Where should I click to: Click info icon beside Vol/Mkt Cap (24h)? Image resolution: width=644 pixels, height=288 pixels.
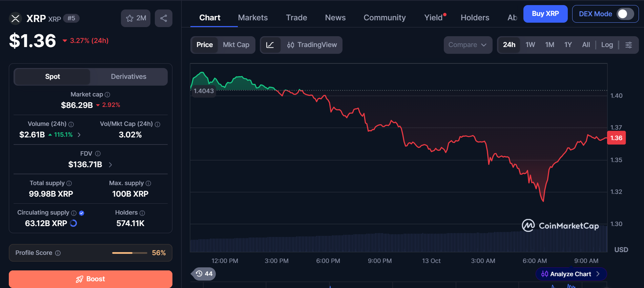pos(158,125)
